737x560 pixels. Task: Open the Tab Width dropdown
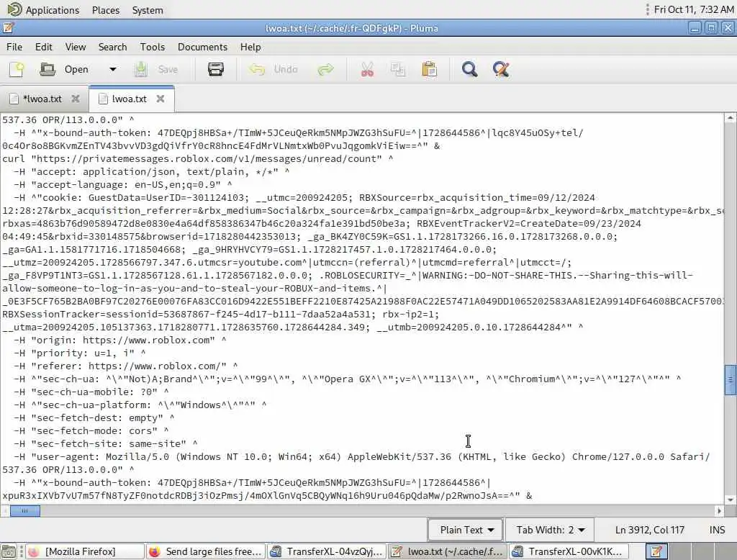549,530
